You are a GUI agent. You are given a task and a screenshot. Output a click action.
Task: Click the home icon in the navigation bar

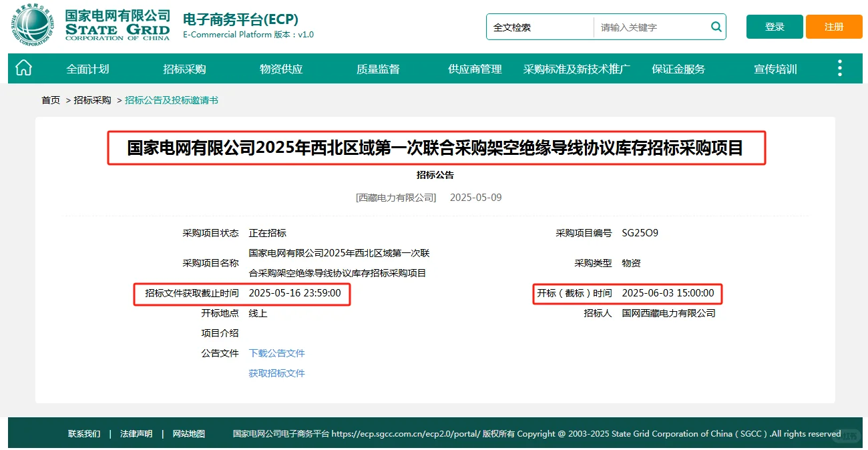pos(23,67)
